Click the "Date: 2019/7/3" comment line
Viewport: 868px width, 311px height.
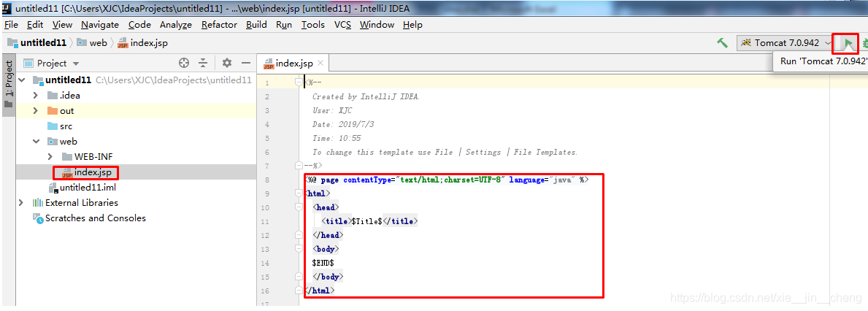pyautogui.click(x=344, y=124)
